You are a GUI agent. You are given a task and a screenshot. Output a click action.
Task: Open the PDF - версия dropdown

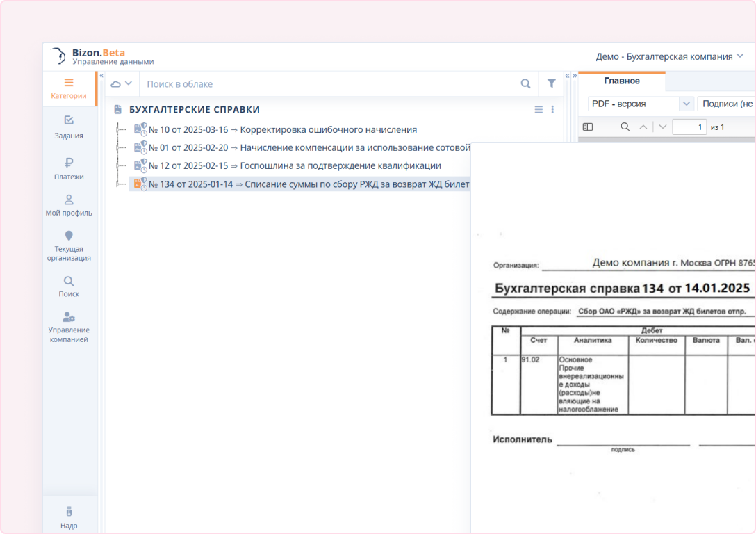640,104
